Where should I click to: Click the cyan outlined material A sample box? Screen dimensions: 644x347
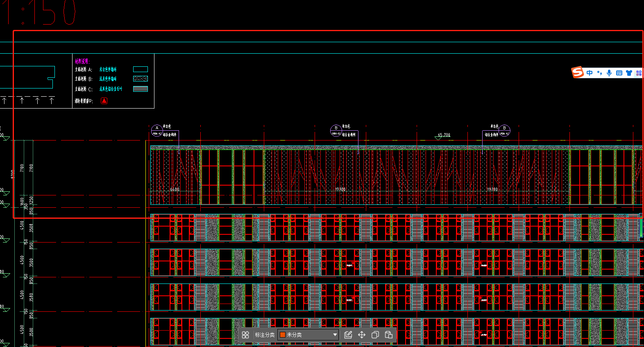[x=141, y=69]
